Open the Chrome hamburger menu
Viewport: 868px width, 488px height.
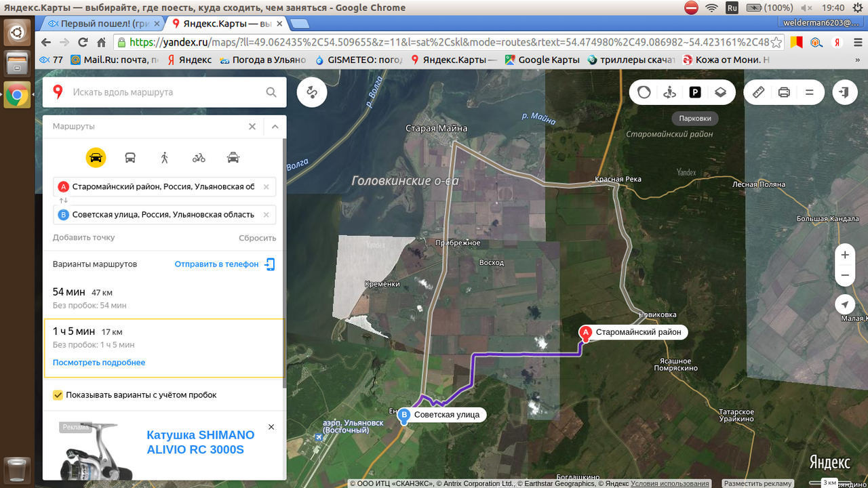857,42
